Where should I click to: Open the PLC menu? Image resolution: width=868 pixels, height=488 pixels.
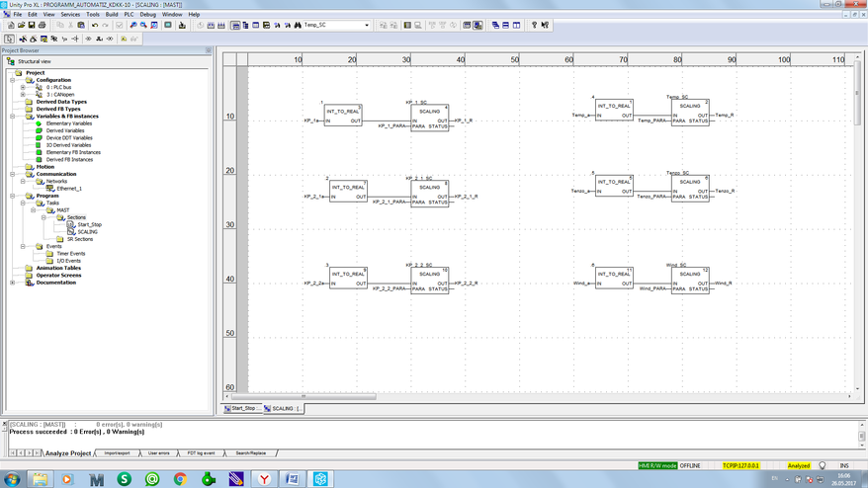pyautogui.click(x=129, y=15)
